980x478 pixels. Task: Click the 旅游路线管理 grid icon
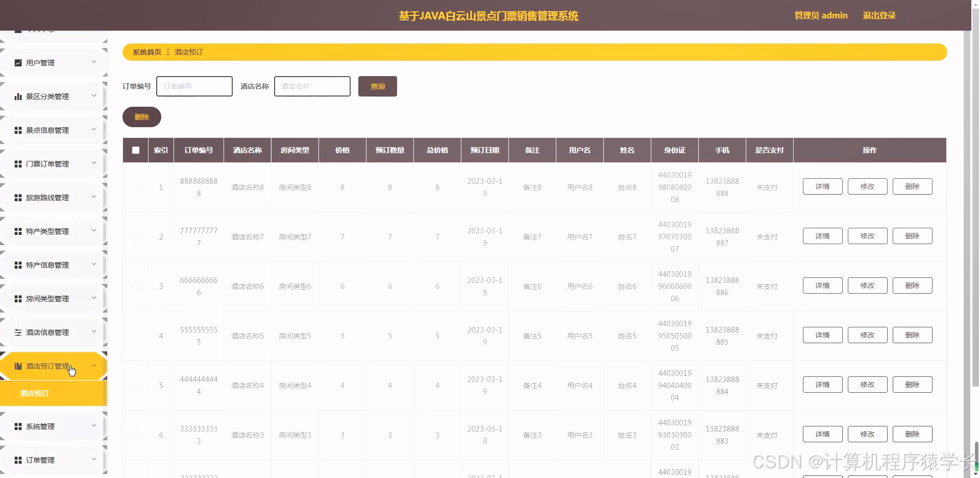tap(18, 198)
